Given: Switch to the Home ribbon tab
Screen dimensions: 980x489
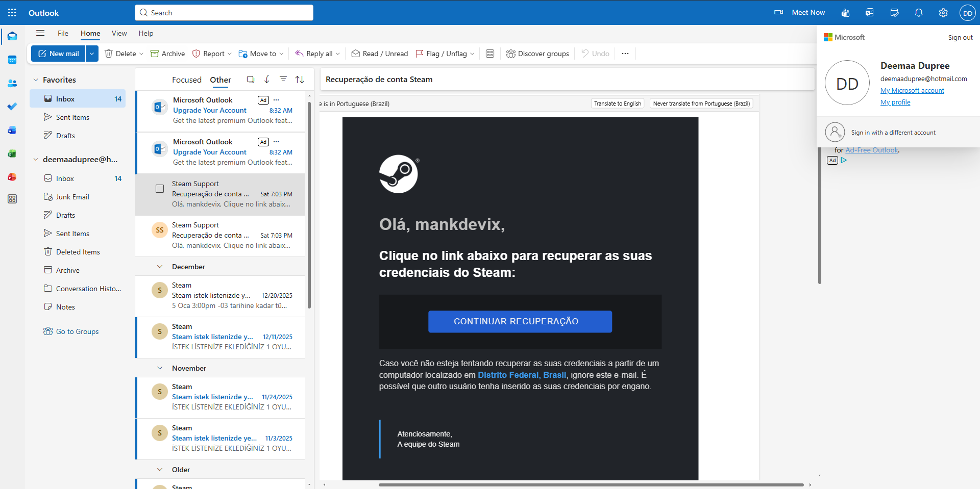Looking at the screenshot, I should [90, 33].
